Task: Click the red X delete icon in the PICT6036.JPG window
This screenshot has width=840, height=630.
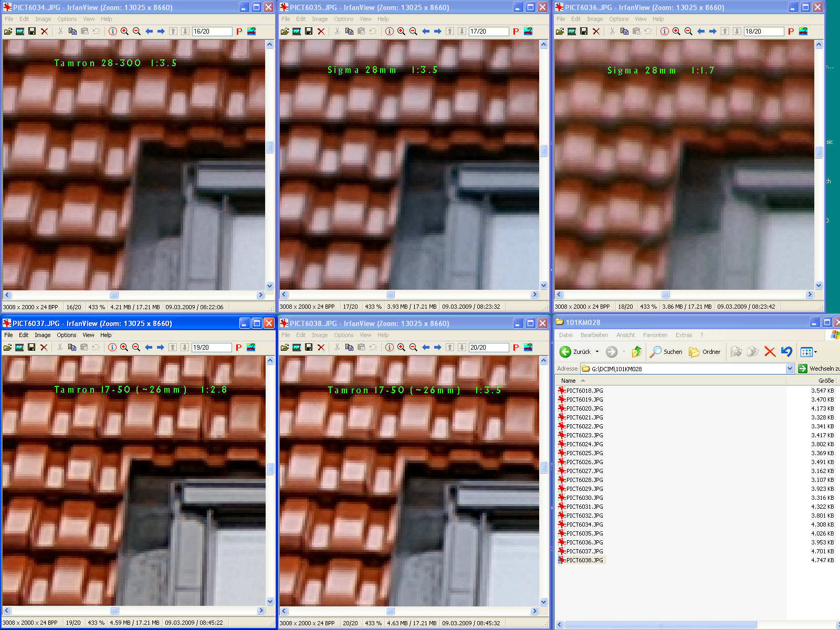Action: 596,31
